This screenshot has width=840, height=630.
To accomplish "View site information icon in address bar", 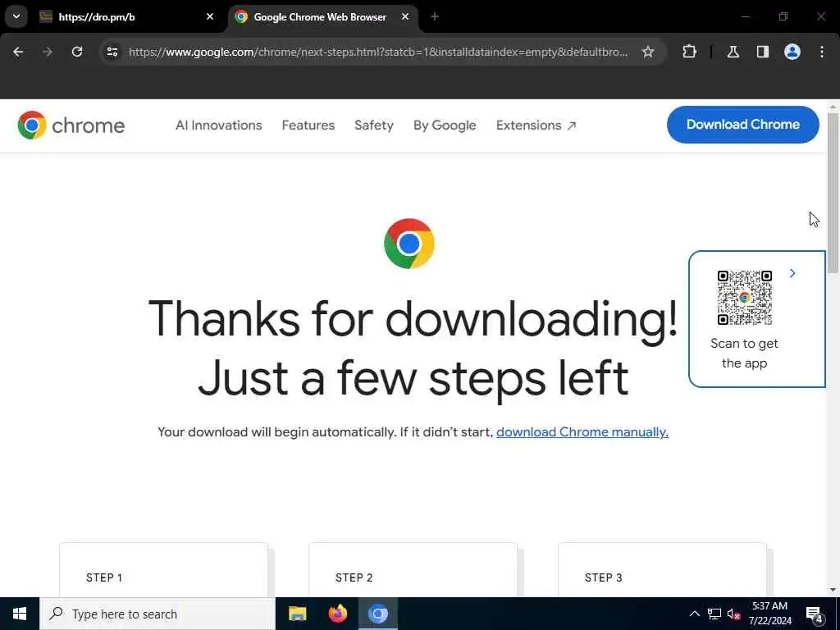I will pyautogui.click(x=112, y=52).
